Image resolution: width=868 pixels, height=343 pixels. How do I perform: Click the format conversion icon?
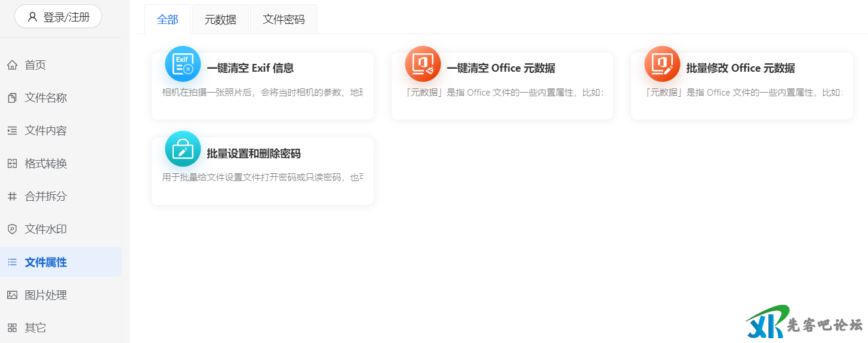[x=12, y=164]
